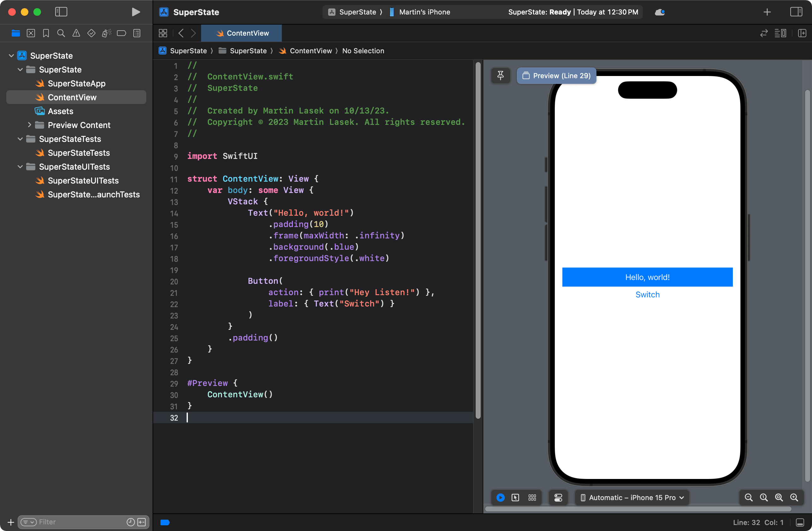Open Automatic – iPhone 15 Pro device menu
This screenshot has width=812, height=531.
click(632, 498)
